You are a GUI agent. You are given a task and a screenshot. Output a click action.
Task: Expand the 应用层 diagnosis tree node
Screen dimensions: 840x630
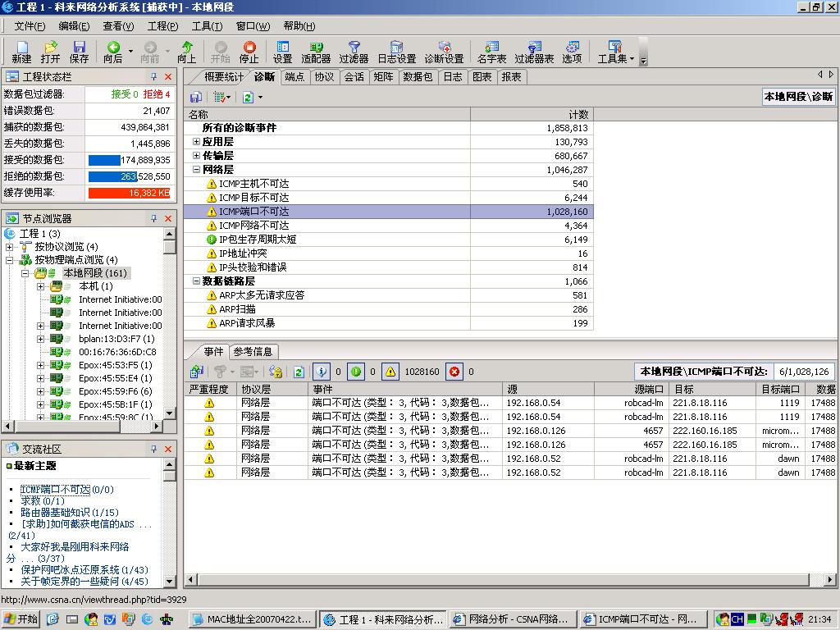click(x=197, y=142)
